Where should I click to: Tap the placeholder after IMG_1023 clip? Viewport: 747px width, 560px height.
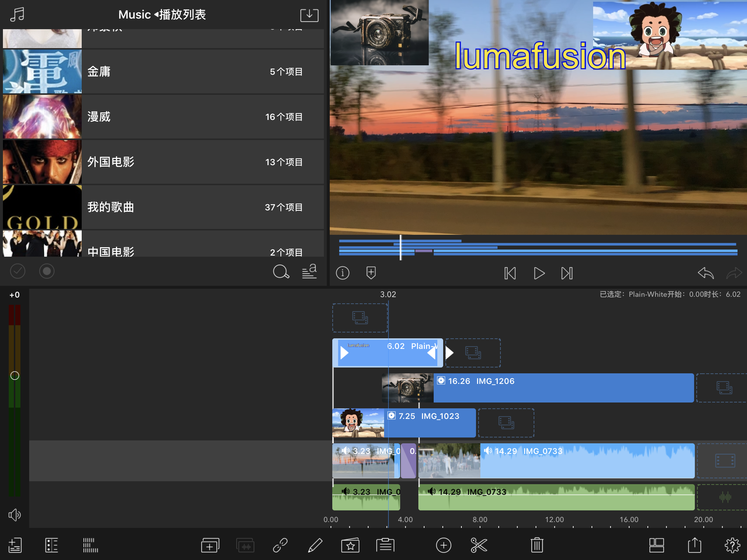(x=506, y=423)
